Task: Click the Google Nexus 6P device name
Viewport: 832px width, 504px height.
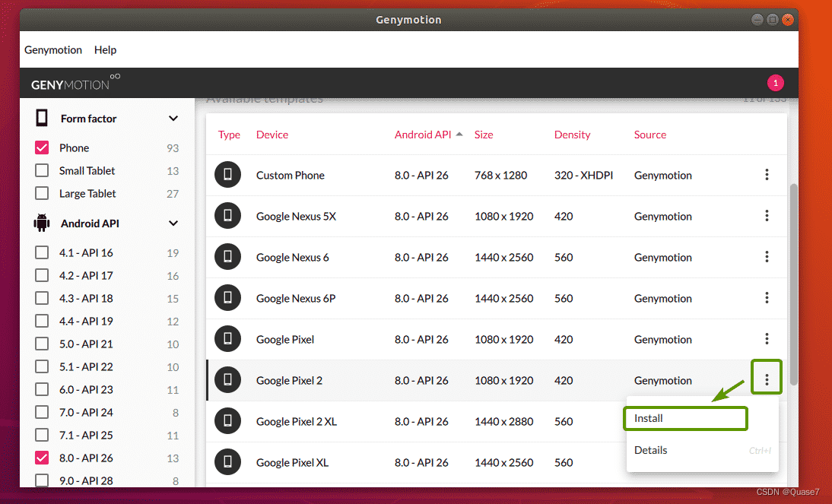Action: point(296,298)
